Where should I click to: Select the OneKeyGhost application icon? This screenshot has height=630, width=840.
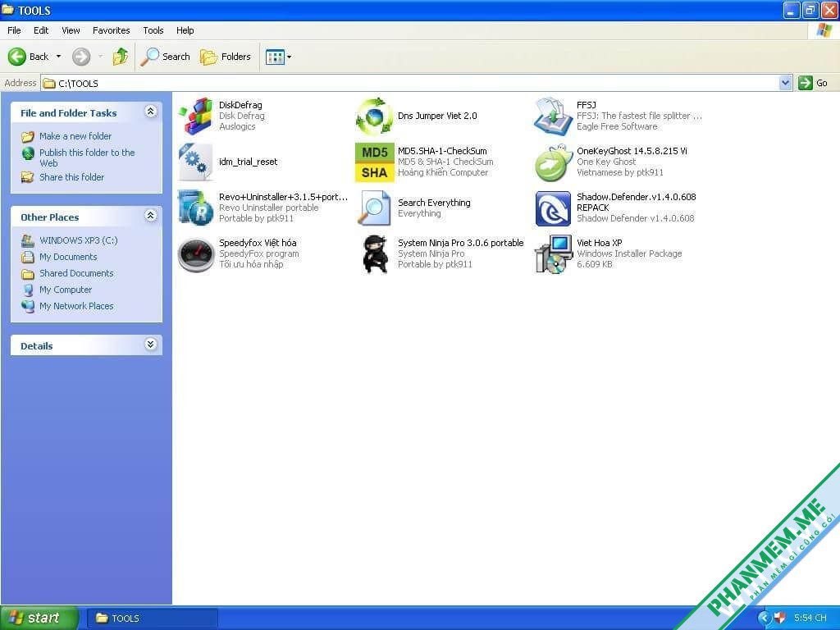tap(553, 162)
